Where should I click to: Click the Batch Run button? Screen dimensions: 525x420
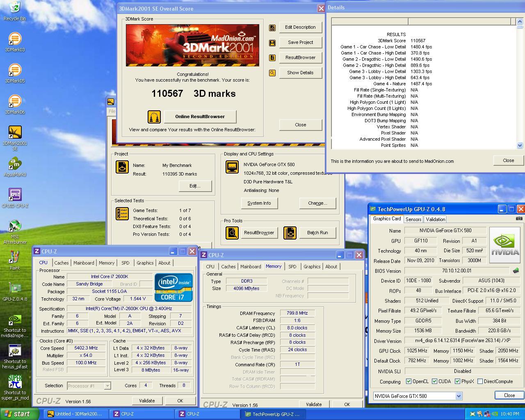[x=318, y=233]
